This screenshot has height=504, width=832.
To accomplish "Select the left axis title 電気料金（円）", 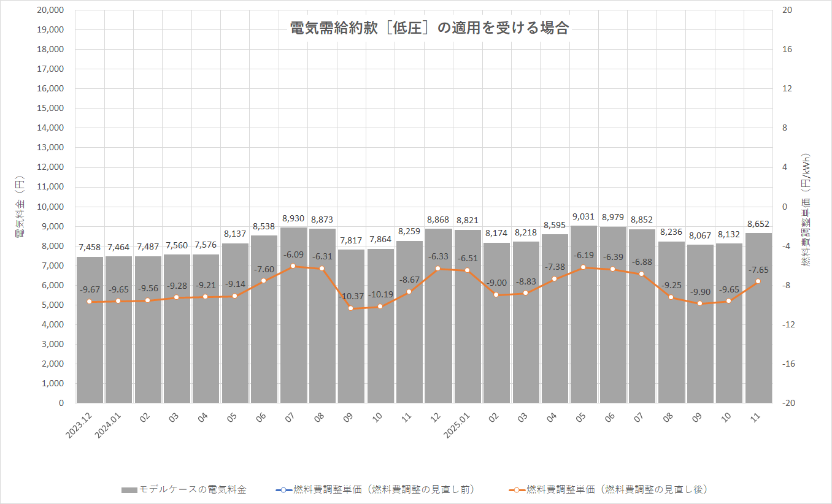I will pyautogui.click(x=20, y=206).
